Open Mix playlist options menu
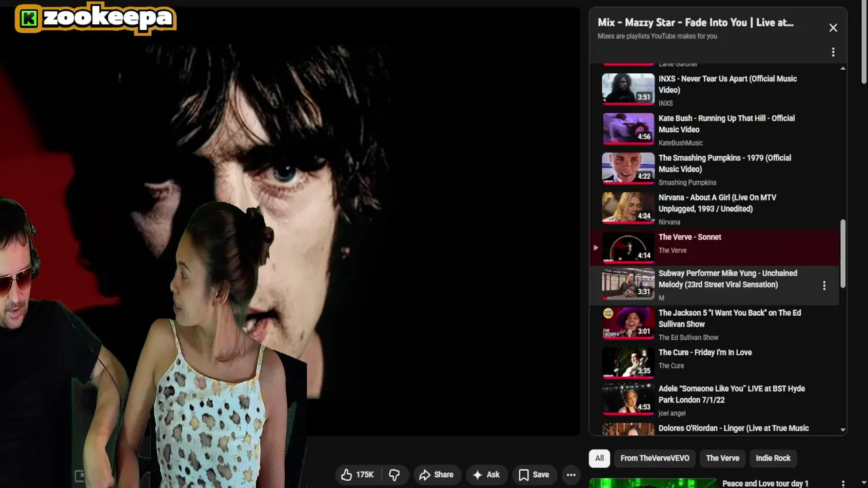868x488 pixels. (x=833, y=52)
